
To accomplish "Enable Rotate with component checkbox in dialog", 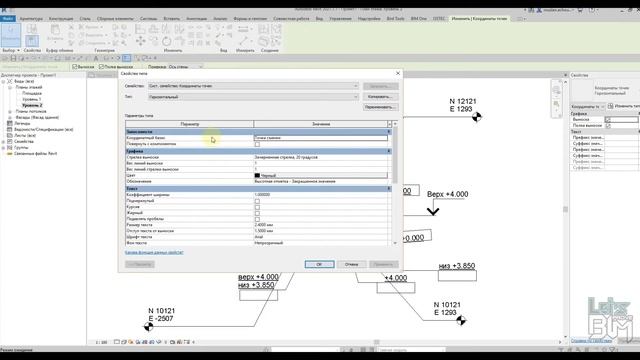I will (257, 144).
